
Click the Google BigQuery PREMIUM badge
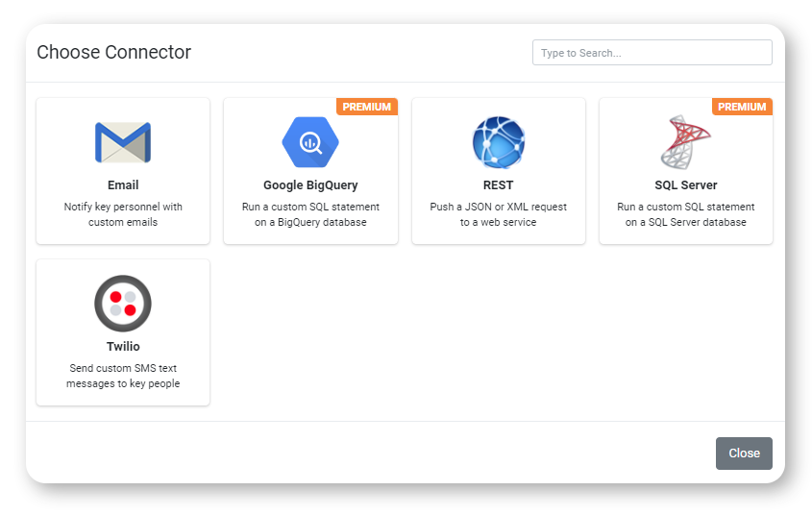pyautogui.click(x=367, y=107)
